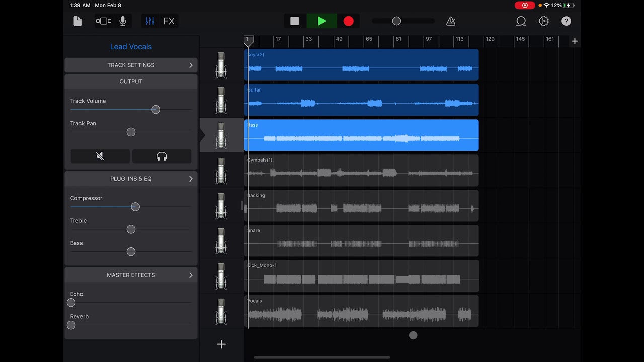The height and width of the screenshot is (362, 644).
Task: Select the Snare audio region
Action: 361,241
